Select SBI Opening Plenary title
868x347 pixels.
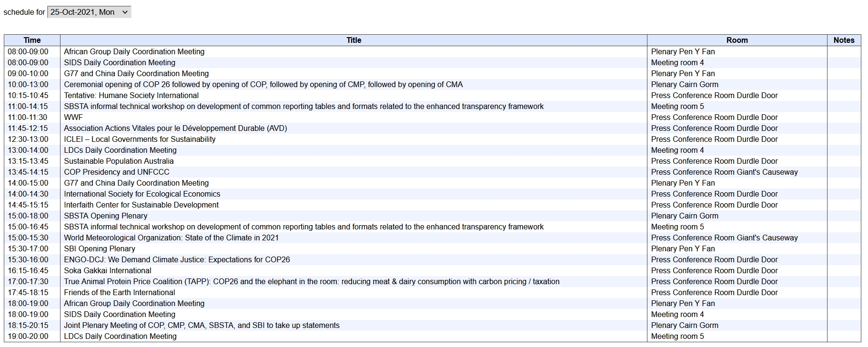[x=100, y=248]
